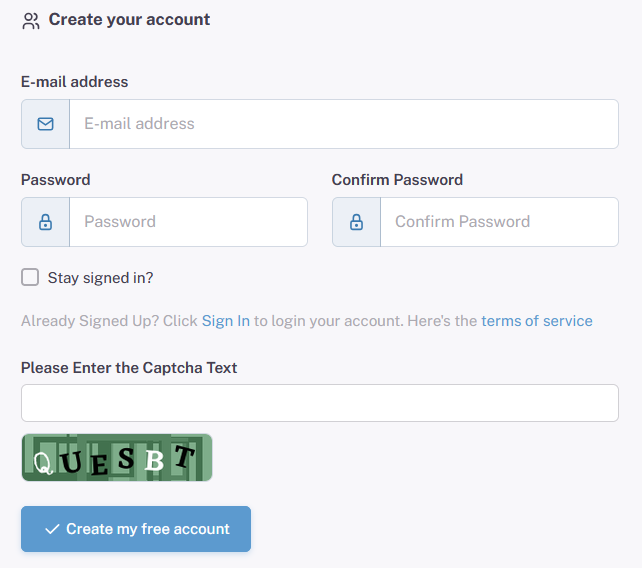Click the checkmark icon on create account button
The width and height of the screenshot is (642, 568).
coord(52,529)
